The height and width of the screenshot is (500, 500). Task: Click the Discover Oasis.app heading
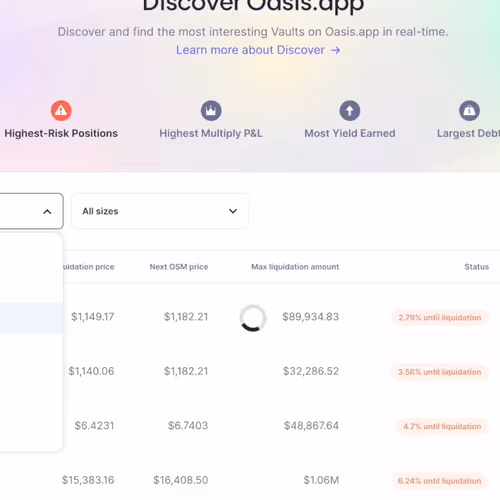(253, 6)
